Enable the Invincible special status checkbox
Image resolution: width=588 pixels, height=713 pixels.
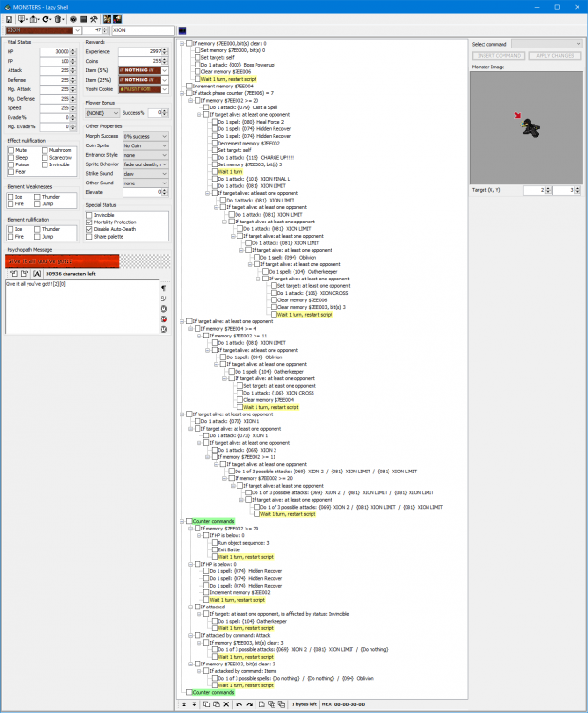[x=89, y=215]
